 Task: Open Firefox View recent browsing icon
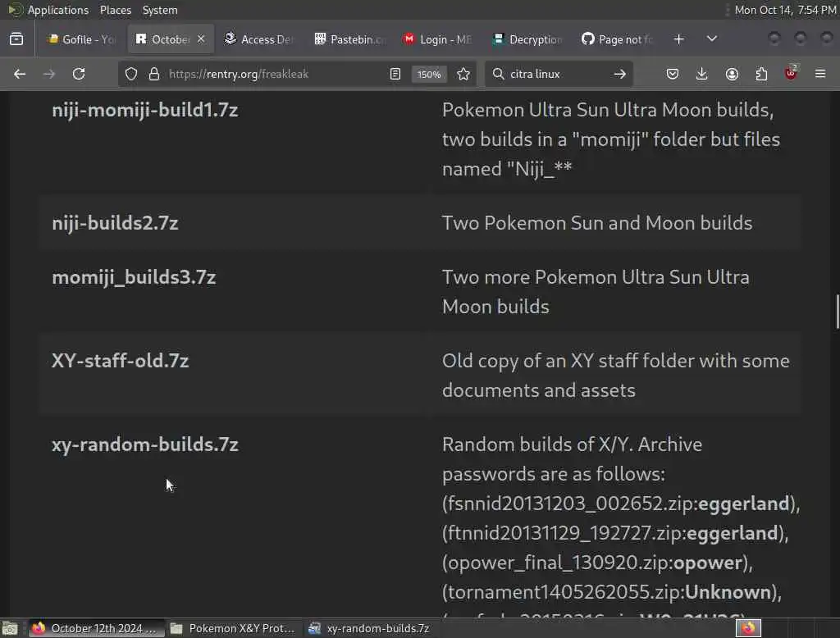(16, 39)
